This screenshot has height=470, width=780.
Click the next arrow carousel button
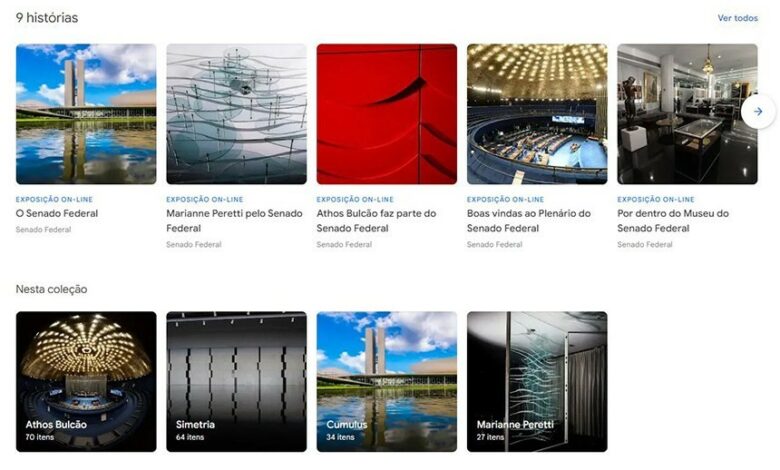(758, 112)
